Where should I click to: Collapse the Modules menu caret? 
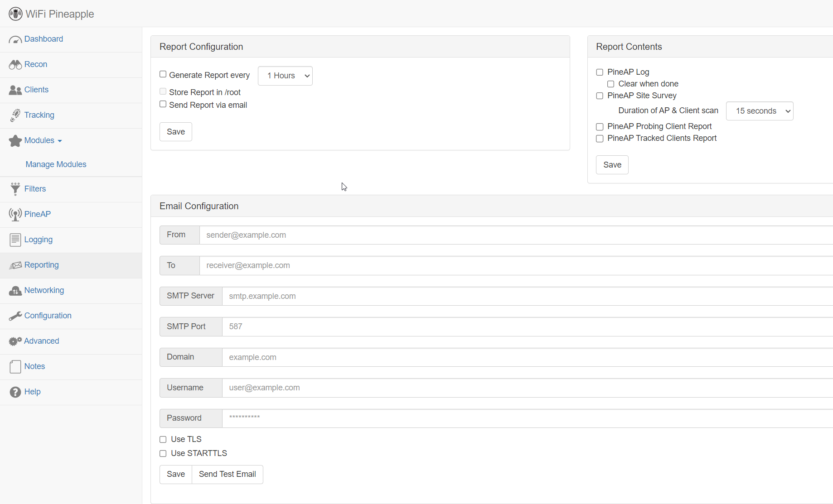60,141
